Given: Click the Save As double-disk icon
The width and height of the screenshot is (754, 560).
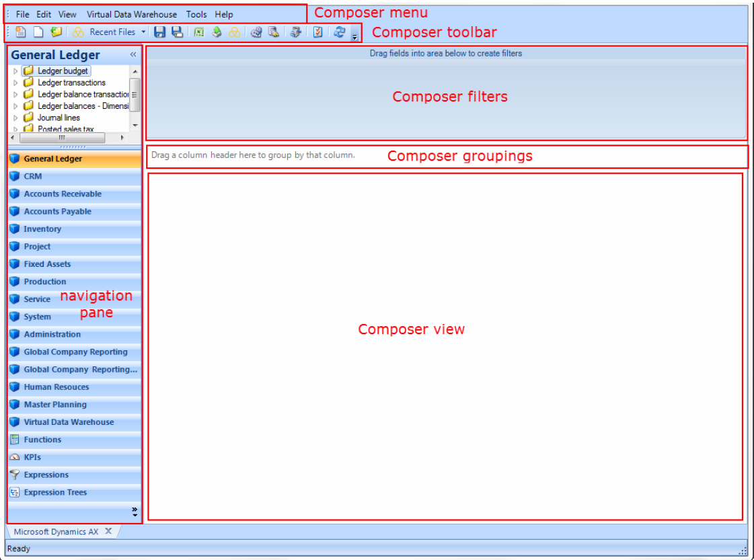Looking at the screenshot, I should point(177,32).
